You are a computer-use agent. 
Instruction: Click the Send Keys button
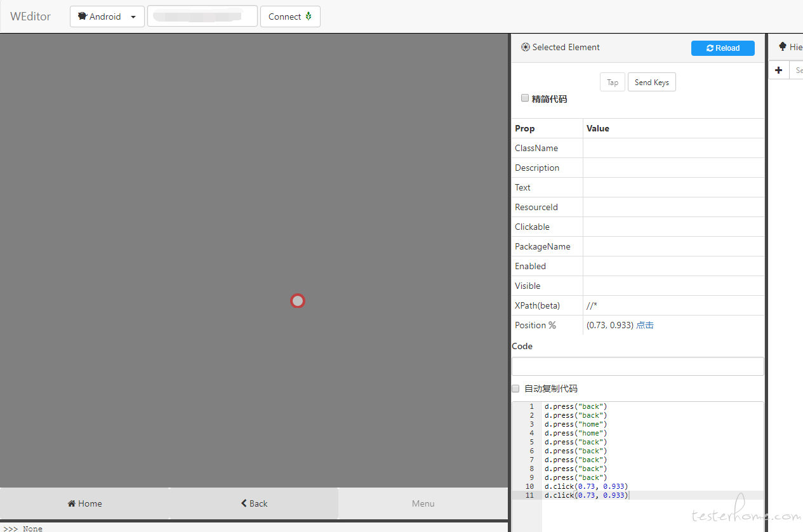(x=652, y=83)
